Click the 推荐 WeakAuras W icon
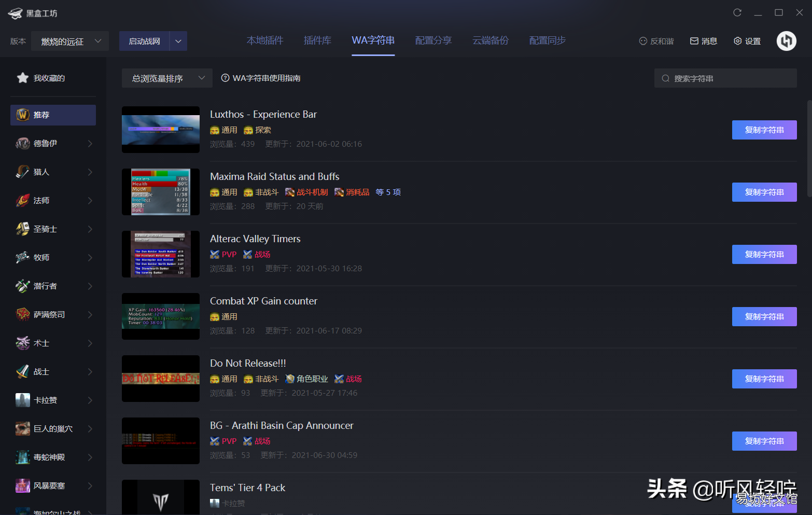The image size is (812, 515). click(x=23, y=115)
